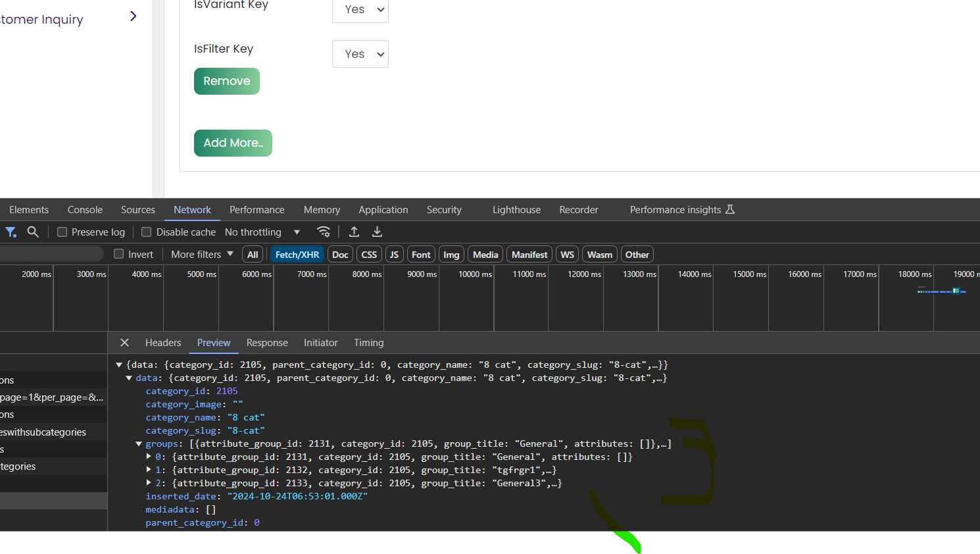
Task: Expand groups item 0 General
Action: [149, 457]
